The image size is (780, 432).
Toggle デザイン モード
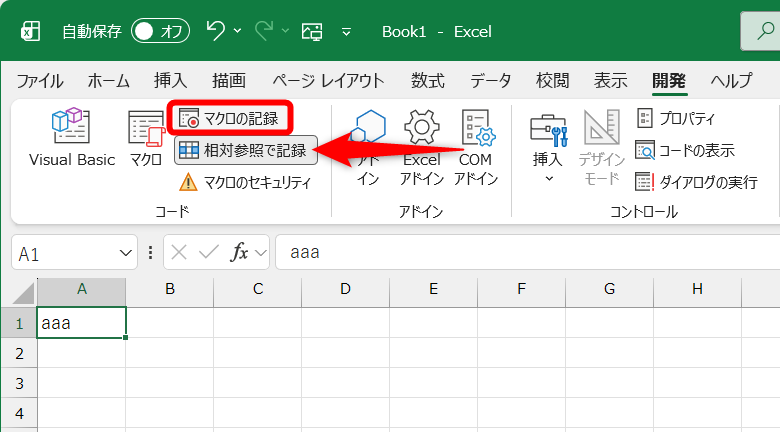click(601, 147)
